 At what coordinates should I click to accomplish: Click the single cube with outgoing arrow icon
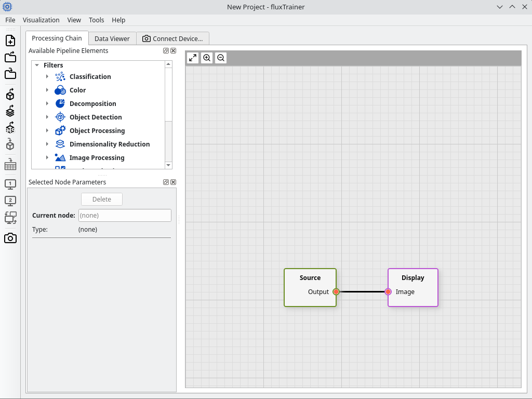[x=10, y=95]
